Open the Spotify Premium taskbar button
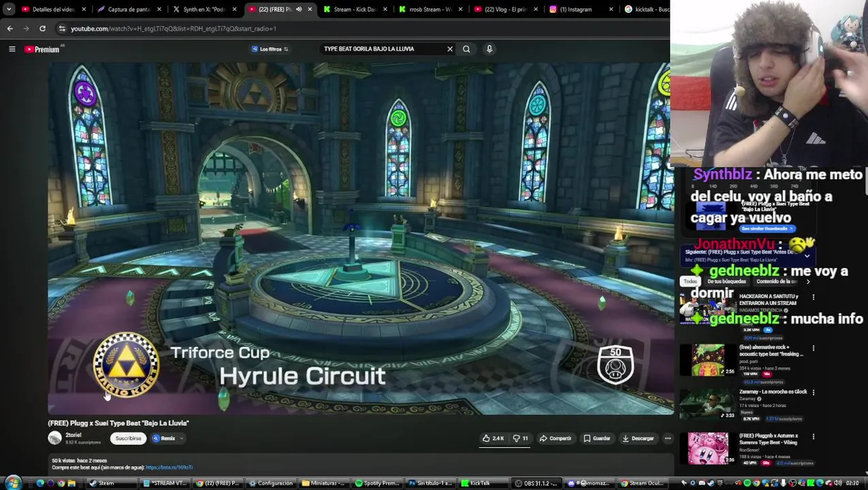This screenshot has height=490, width=868. [x=379, y=483]
